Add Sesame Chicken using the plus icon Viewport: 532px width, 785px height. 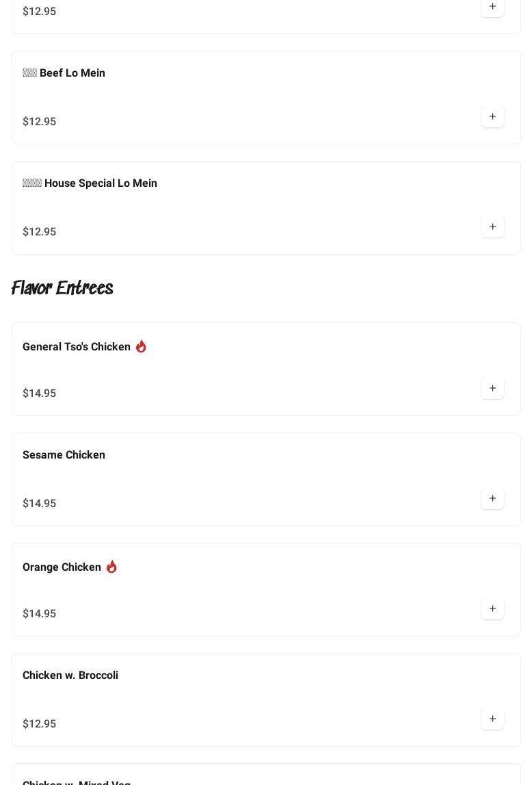(492, 498)
